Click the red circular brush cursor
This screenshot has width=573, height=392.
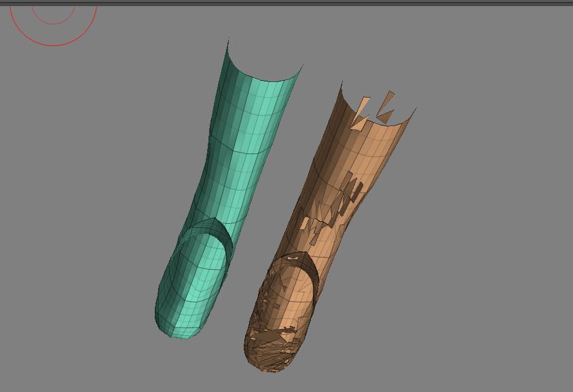tap(54, 26)
